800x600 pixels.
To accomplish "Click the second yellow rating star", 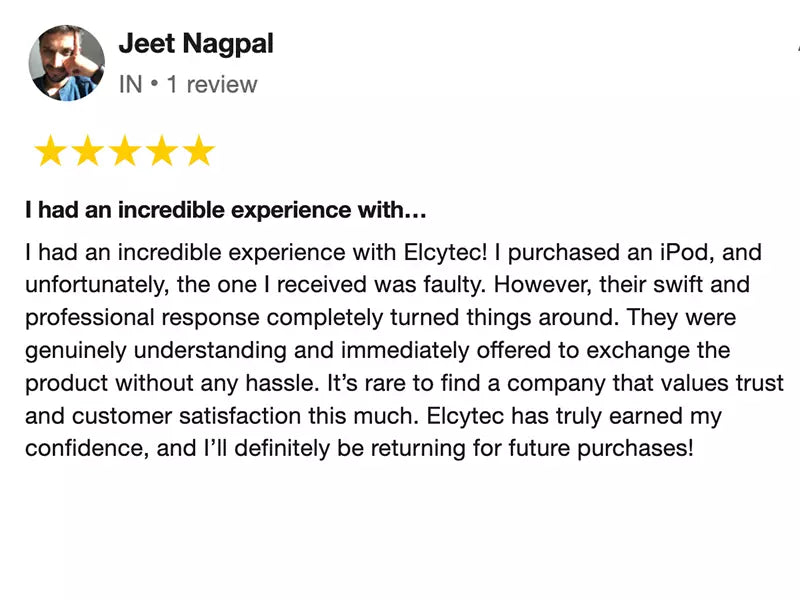I will tap(87, 152).
